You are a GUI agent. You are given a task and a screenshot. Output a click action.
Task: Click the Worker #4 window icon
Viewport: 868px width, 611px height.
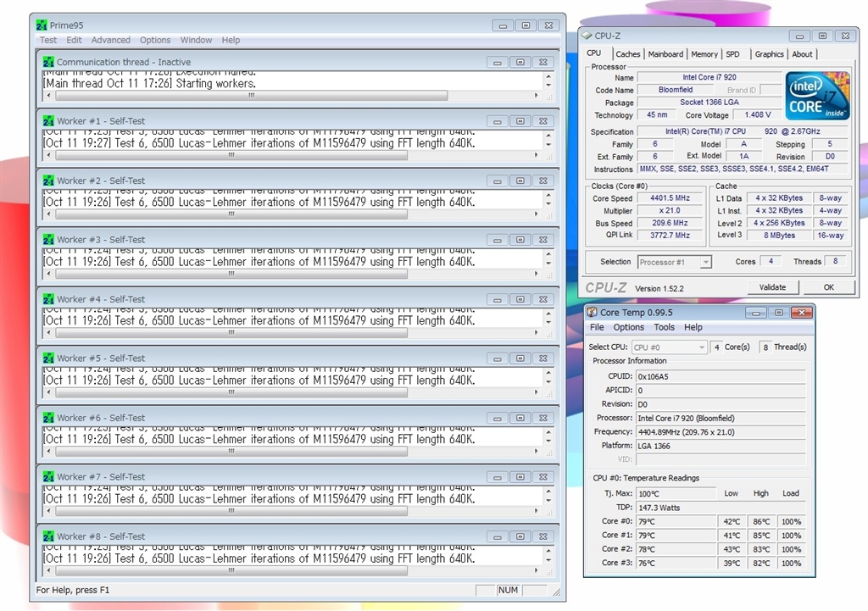pyautogui.click(x=48, y=299)
